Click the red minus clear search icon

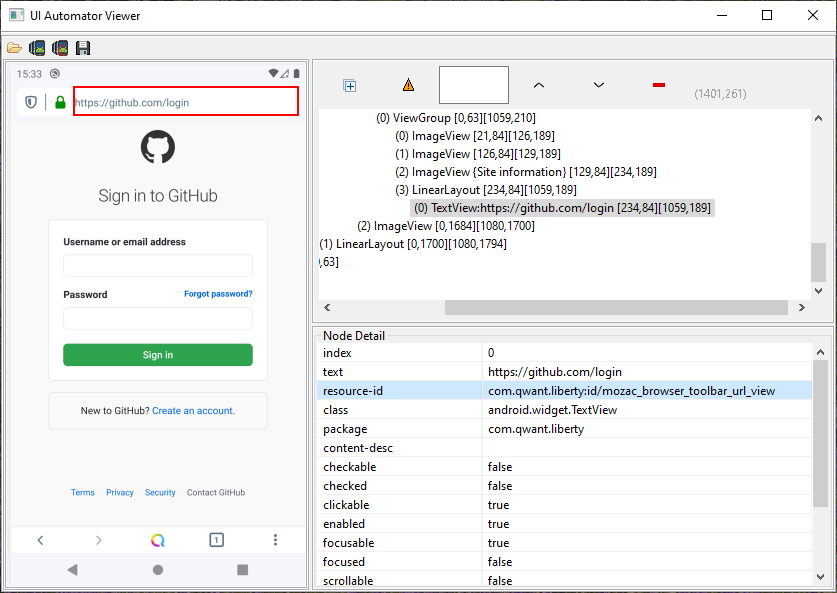(659, 85)
